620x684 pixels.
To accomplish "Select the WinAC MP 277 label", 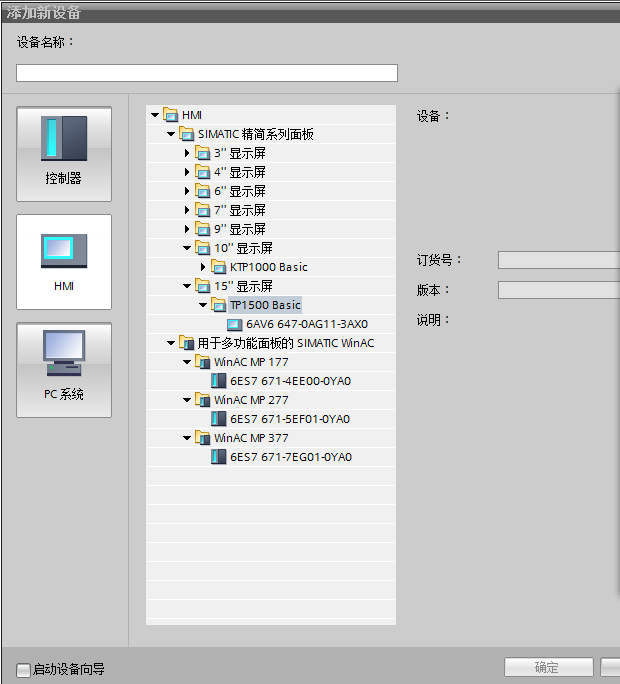I will [x=251, y=400].
